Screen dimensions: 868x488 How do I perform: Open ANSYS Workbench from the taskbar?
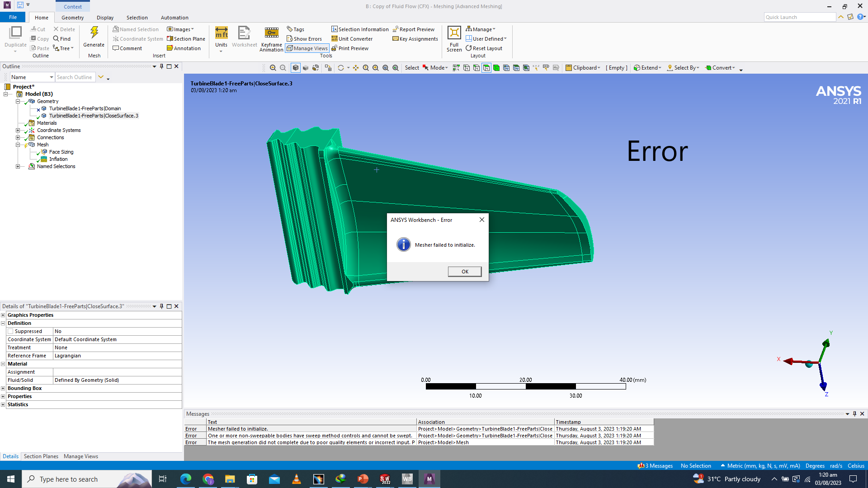407,479
